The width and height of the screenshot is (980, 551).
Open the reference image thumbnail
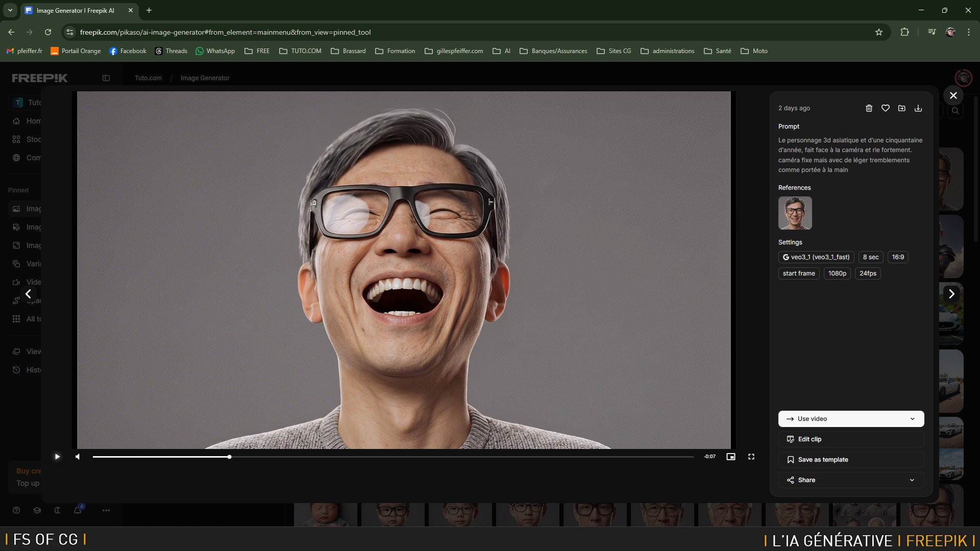point(795,213)
